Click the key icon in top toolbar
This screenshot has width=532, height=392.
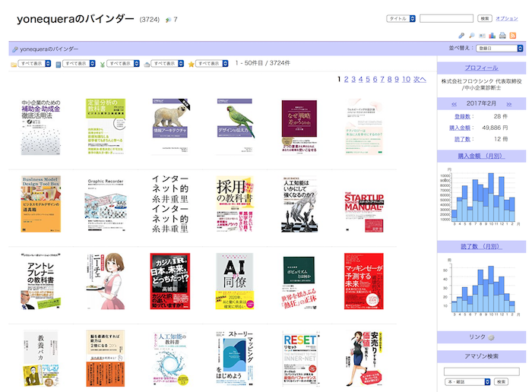pyautogui.click(x=461, y=36)
